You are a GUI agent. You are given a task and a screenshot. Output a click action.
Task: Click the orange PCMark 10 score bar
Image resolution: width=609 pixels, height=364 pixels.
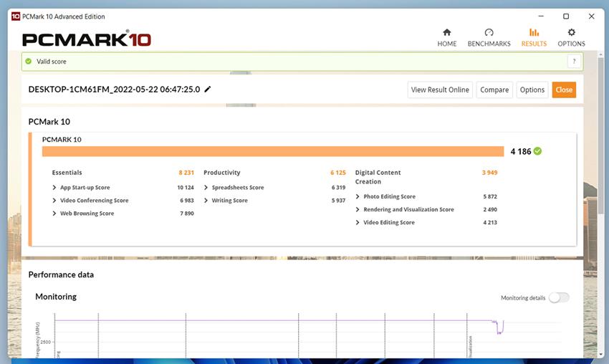point(273,151)
